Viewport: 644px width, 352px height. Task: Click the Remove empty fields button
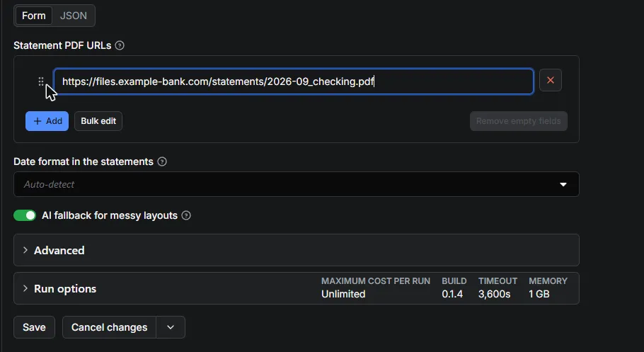coord(518,121)
